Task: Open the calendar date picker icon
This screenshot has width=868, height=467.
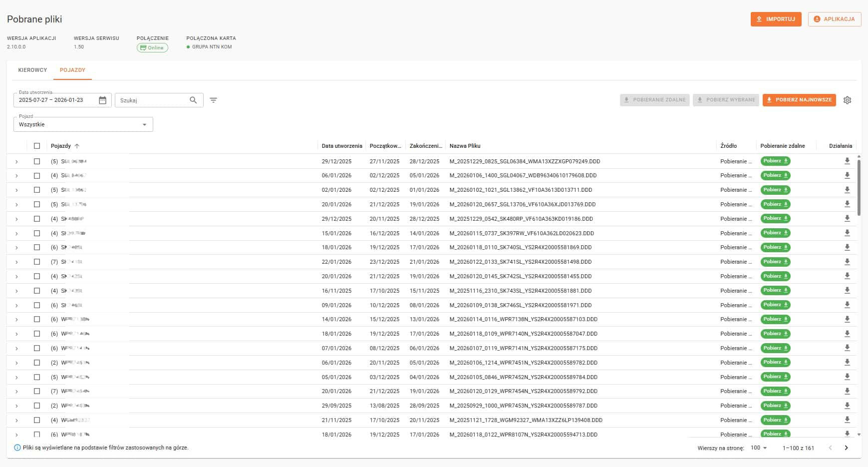Action: [x=102, y=100]
